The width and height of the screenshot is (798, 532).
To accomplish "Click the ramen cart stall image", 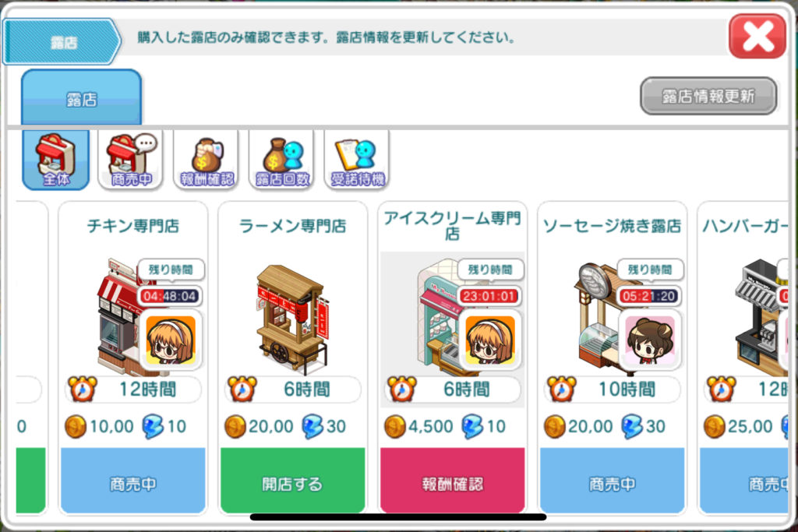I will 293,319.
